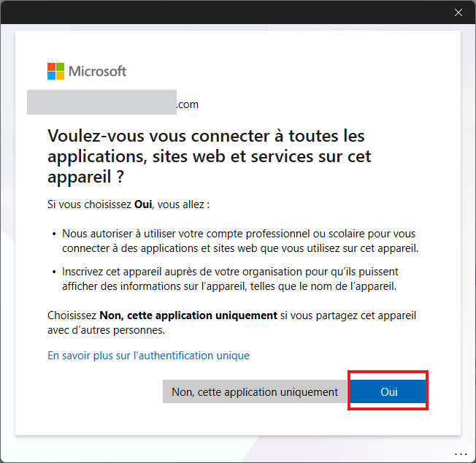Close the sign-in dialog window
This screenshot has width=476, height=463.
(458, 12)
